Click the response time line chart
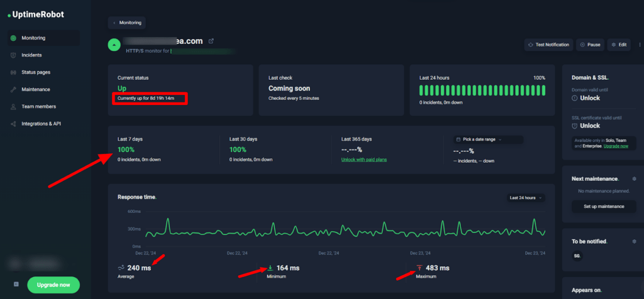Viewport: 644px width, 299px height. coord(345,229)
